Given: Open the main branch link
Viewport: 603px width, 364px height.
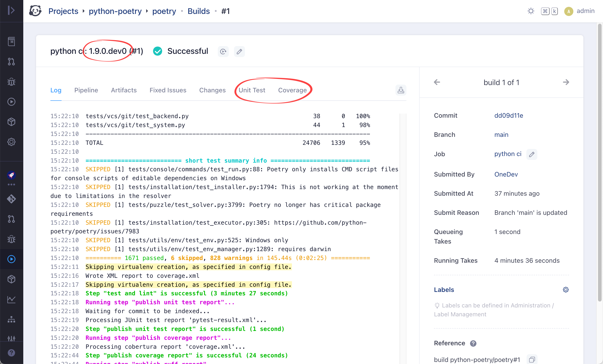Looking at the screenshot, I should [501, 135].
